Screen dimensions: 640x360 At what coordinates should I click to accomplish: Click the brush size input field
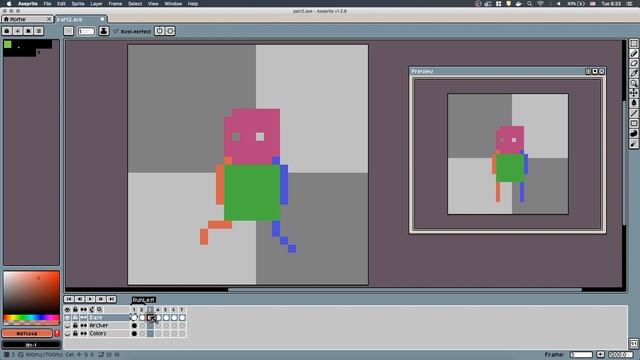[86, 31]
